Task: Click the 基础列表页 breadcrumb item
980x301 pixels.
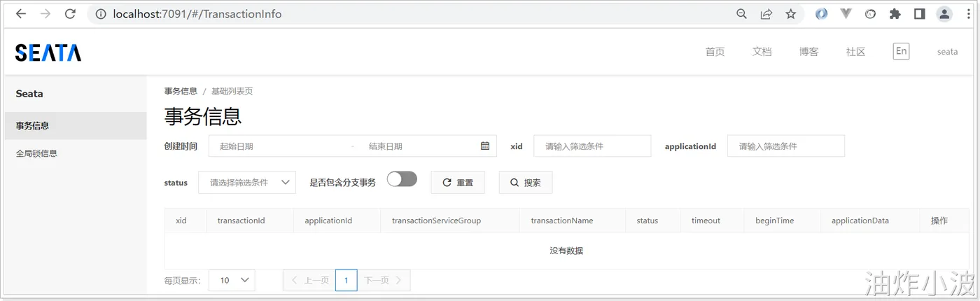Action: tap(232, 91)
